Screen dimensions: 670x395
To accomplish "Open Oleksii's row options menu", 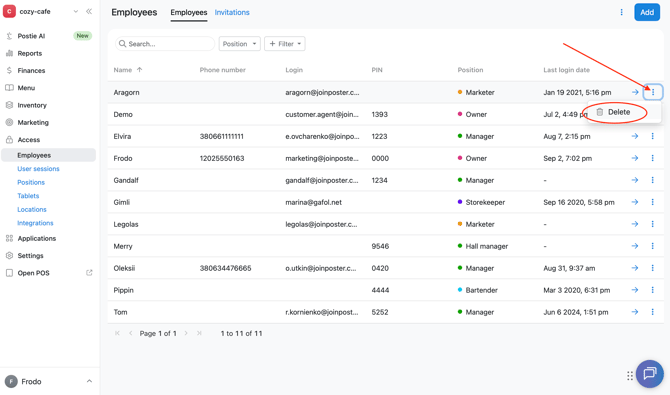I will pyautogui.click(x=652, y=268).
